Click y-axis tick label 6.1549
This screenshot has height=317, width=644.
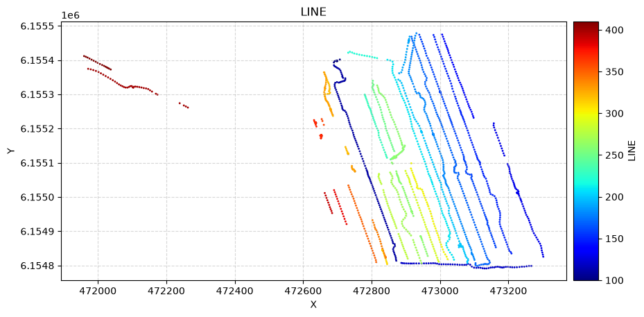tap(37, 232)
